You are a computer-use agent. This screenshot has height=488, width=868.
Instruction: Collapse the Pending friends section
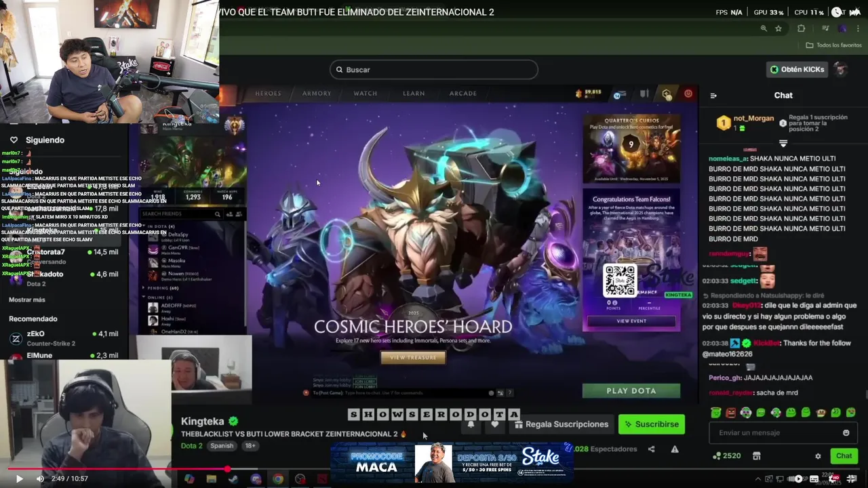pyautogui.click(x=144, y=288)
